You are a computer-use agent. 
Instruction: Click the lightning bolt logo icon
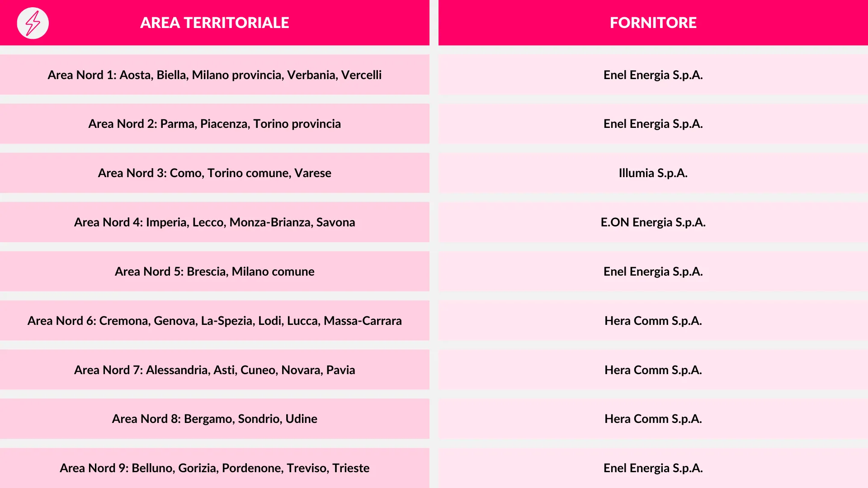pos(33,23)
